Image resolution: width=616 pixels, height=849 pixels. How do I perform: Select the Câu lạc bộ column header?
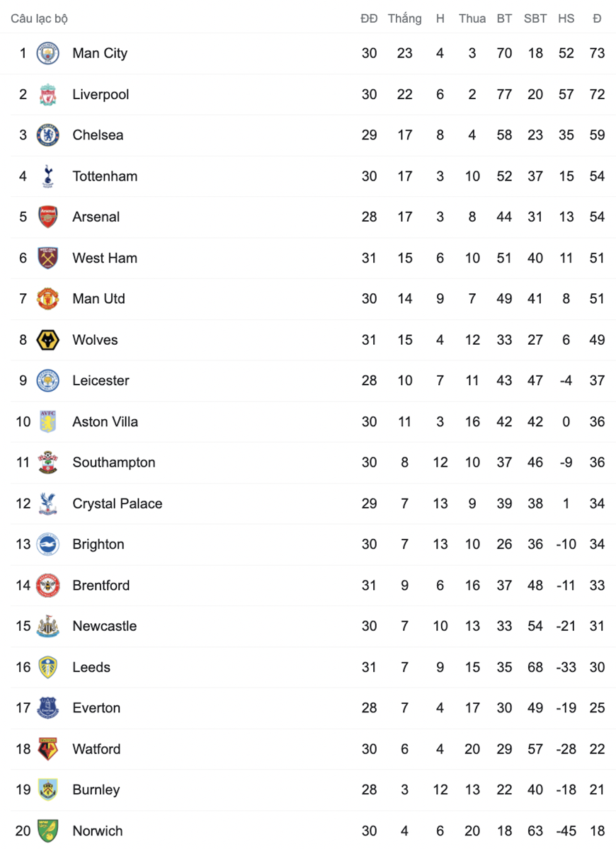39,18
